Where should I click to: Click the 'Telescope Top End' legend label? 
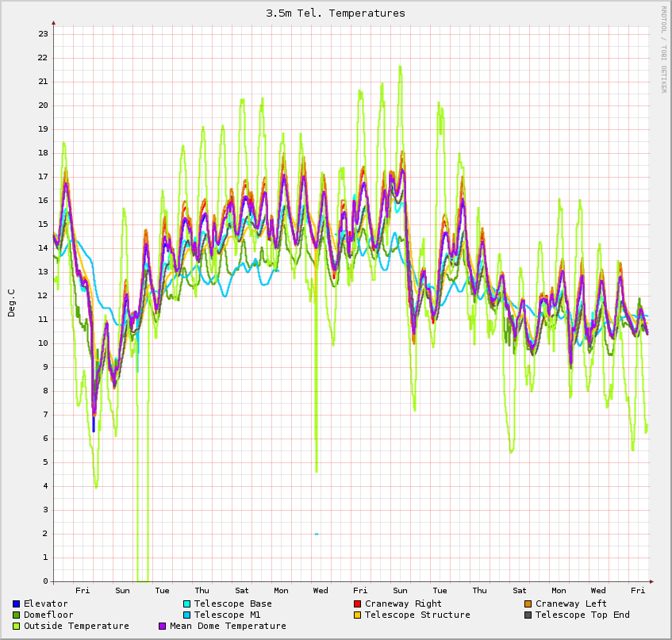582,615
